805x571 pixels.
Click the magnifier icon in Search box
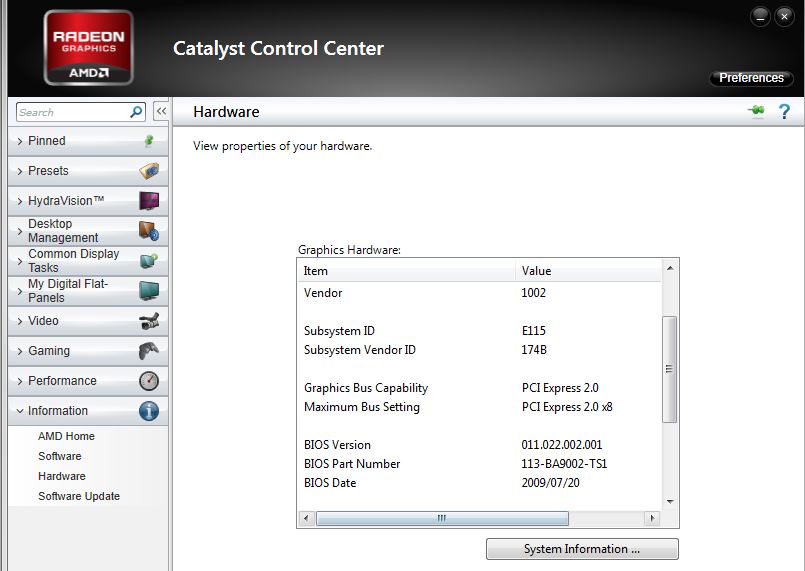[136, 111]
